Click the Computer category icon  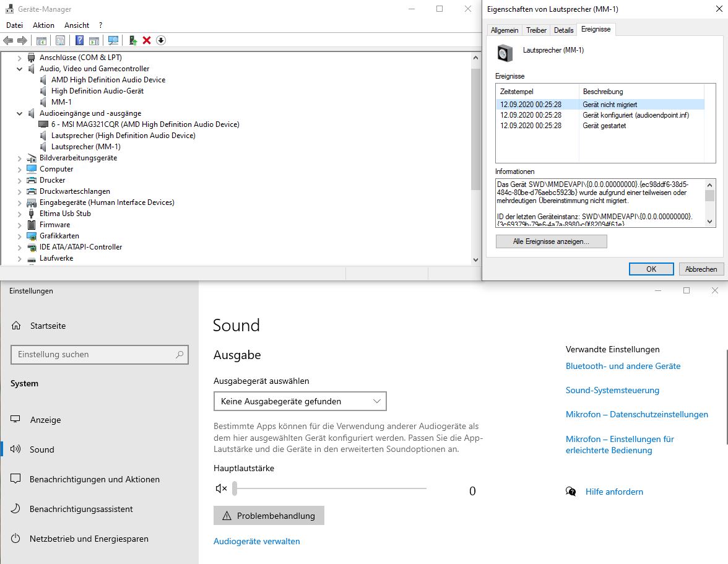point(32,169)
